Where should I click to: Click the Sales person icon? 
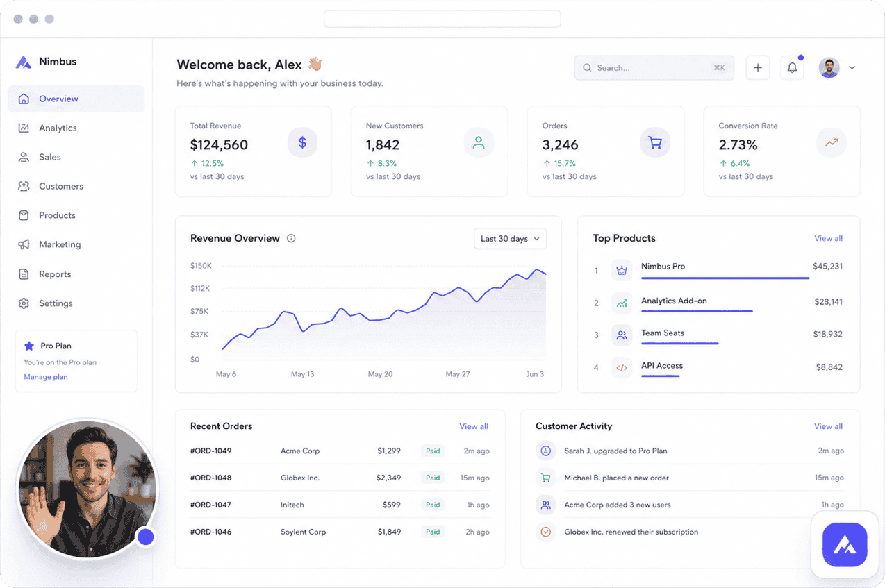coord(24,157)
